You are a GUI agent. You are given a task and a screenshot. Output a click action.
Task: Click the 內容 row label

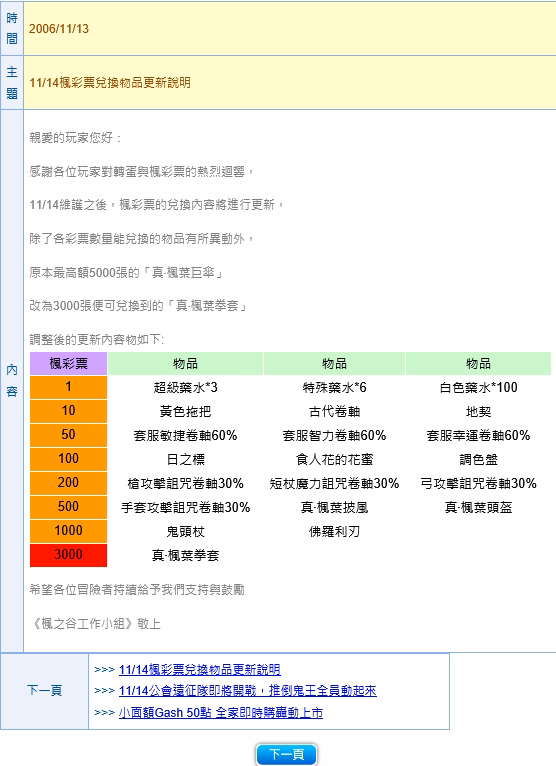12,381
